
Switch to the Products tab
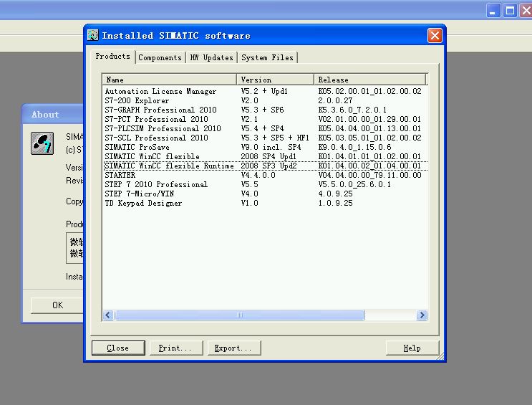[x=113, y=57]
